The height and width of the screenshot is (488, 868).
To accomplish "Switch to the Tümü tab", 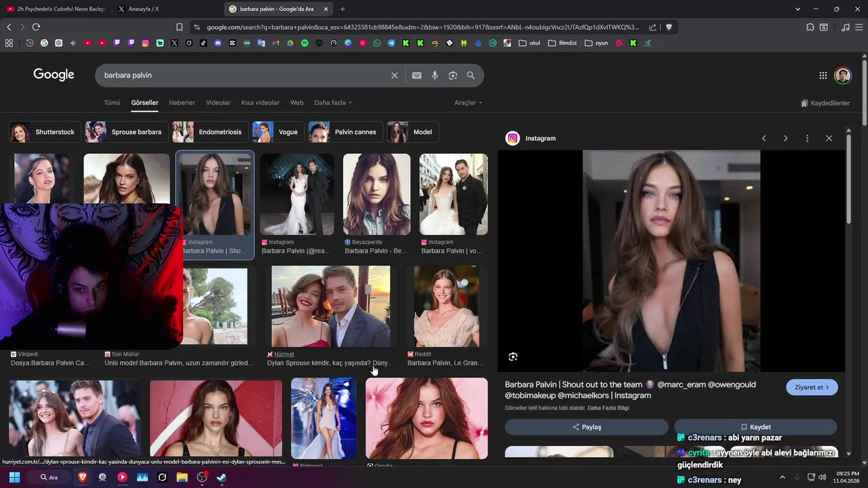I will pos(112,103).
